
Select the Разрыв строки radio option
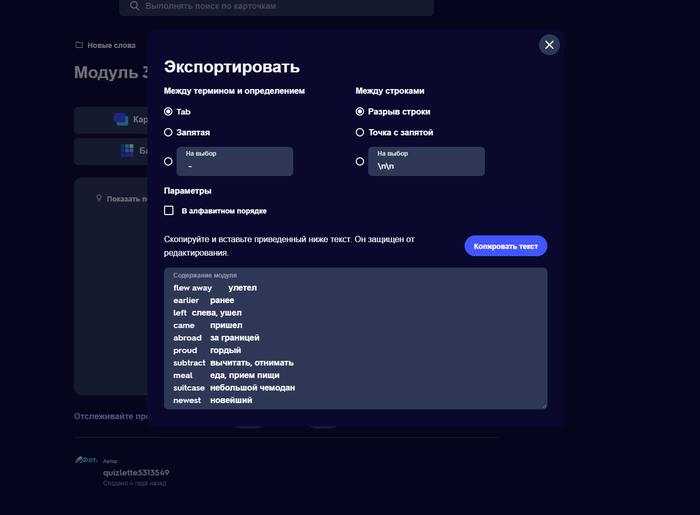(x=360, y=112)
